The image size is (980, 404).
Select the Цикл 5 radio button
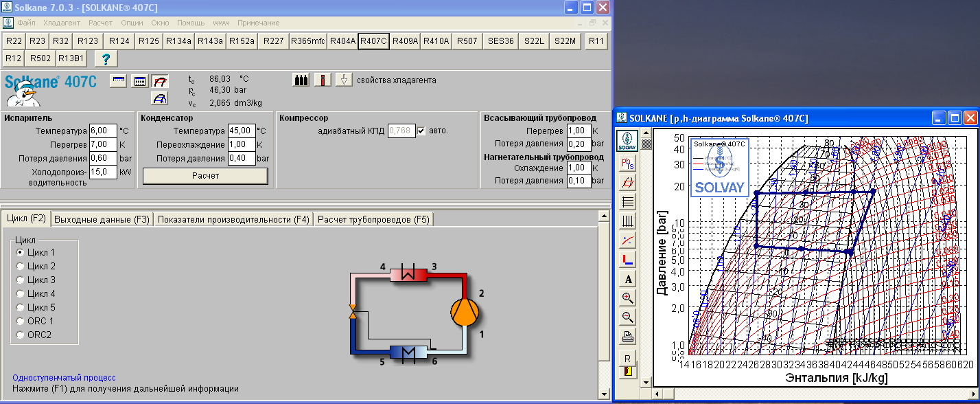click(x=20, y=308)
